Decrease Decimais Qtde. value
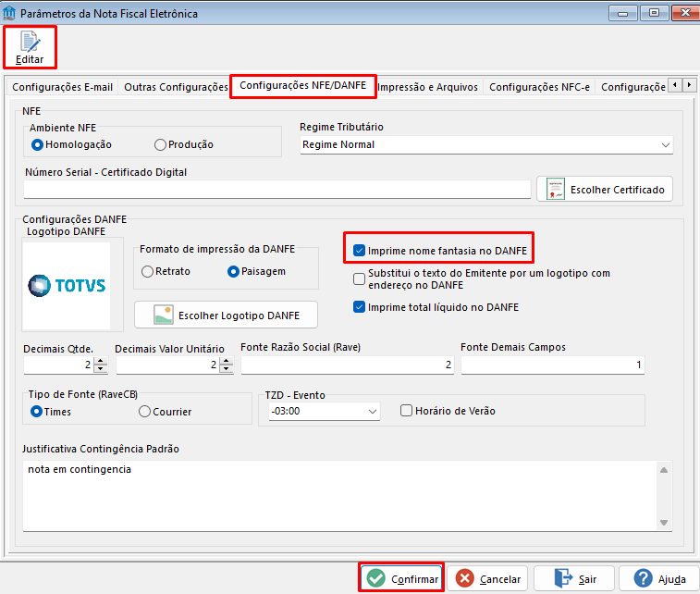Screen dimensions: 700x594 pyautogui.click(x=101, y=368)
